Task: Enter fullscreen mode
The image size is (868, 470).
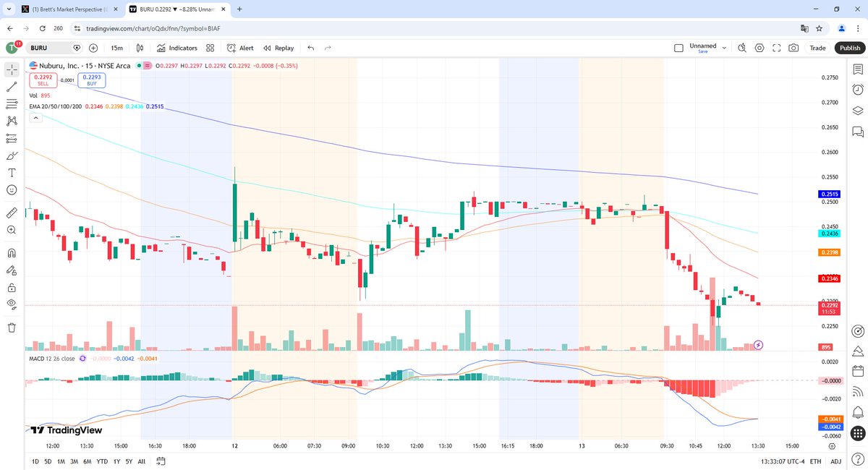Action: pos(777,48)
